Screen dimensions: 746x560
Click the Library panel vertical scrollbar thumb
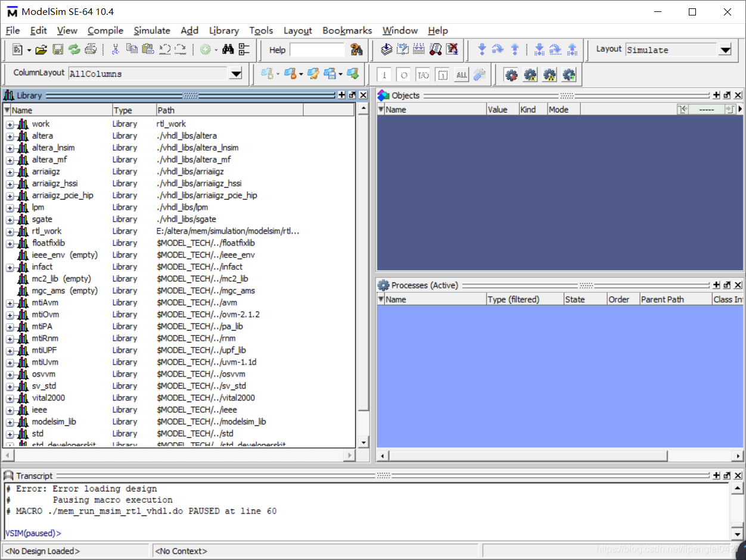(x=363, y=263)
